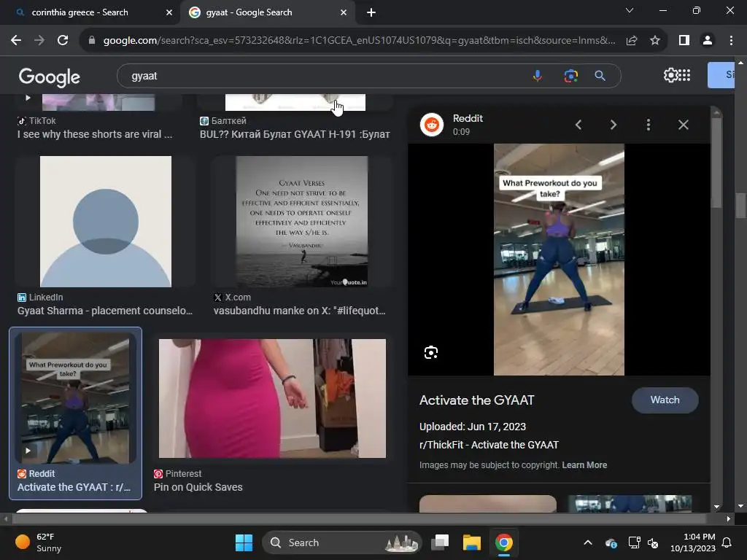Show previous image in preview panel
The width and height of the screenshot is (747, 560).
(578, 125)
